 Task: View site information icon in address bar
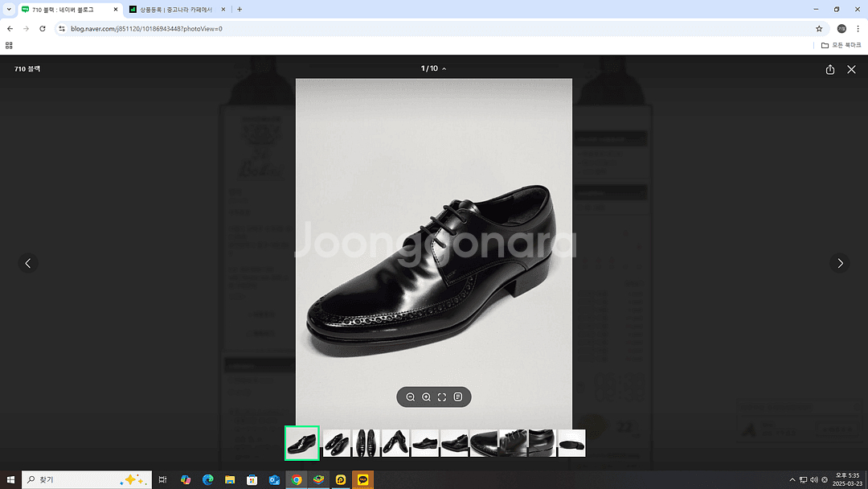pos(62,29)
